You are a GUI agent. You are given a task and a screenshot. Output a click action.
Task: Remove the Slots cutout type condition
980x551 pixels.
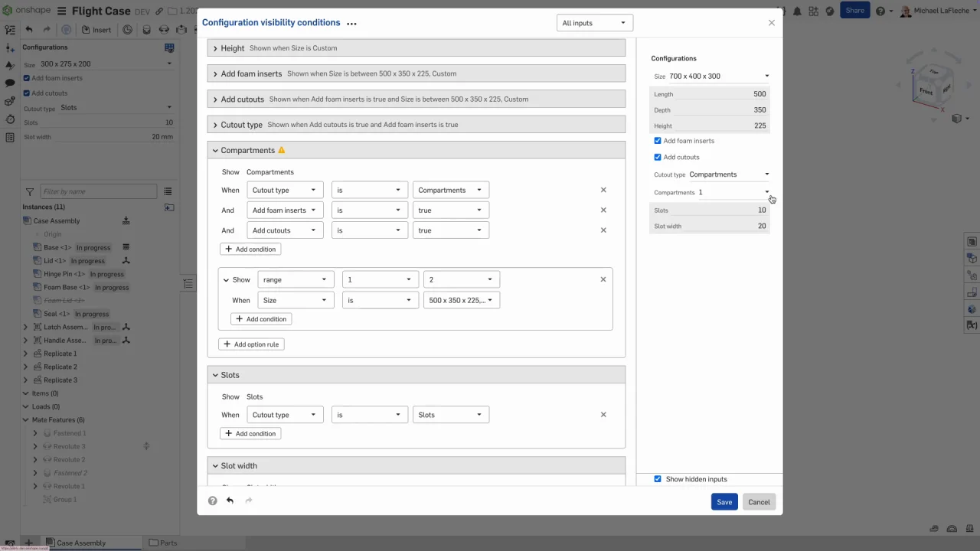tap(603, 415)
